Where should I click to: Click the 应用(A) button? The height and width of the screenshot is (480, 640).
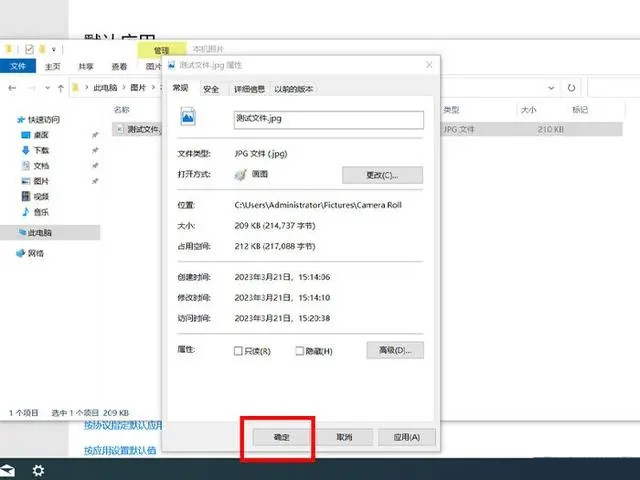[407, 437]
